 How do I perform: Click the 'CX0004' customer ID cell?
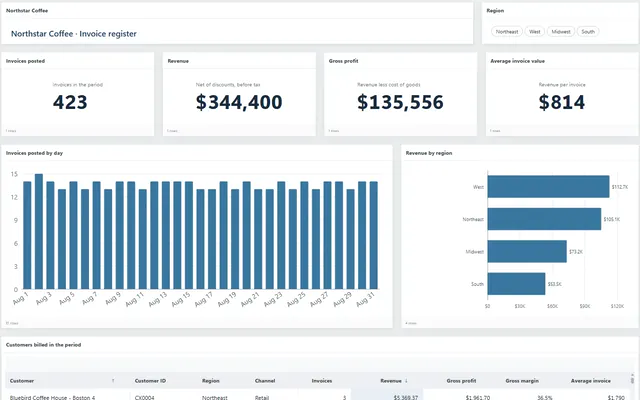click(x=144, y=397)
